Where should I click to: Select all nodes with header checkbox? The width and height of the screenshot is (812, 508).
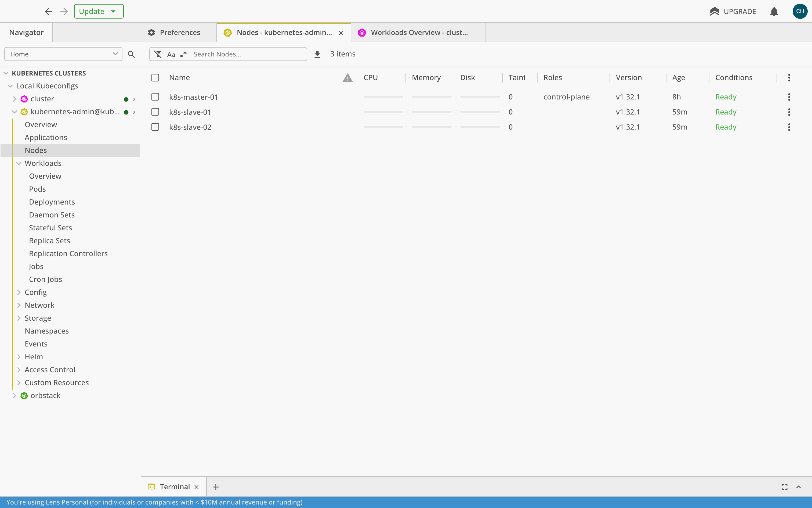pyautogui.click(x=155, y=78)
